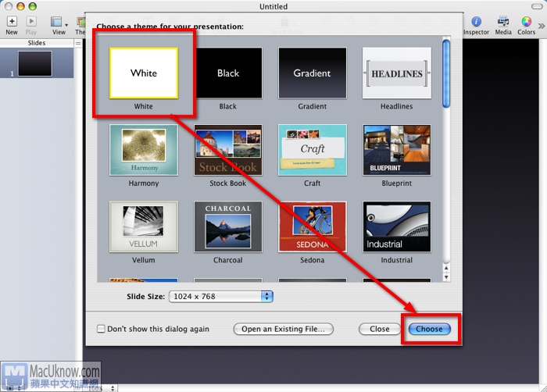The image size is (547, 392).
Task: Click the window toolbar toggle pill button
Action: (537, 6)
